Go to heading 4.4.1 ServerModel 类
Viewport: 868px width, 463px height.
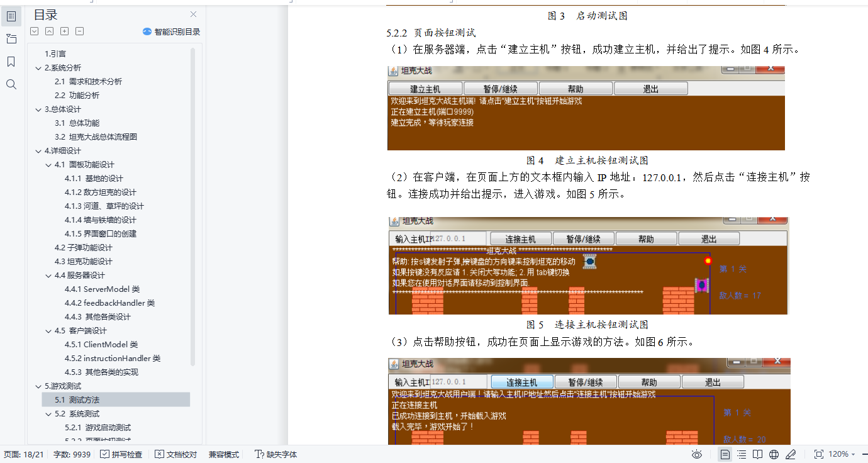(x=102, y=289)
